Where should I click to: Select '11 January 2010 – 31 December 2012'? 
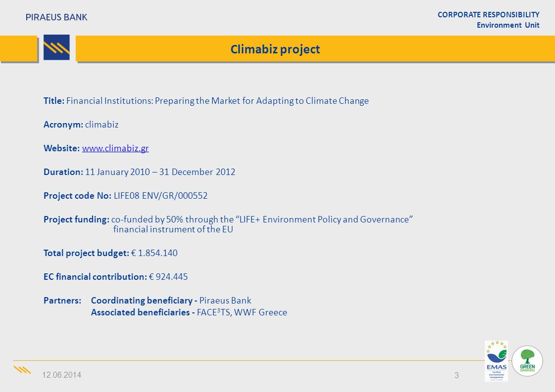(x=160, y=172)
